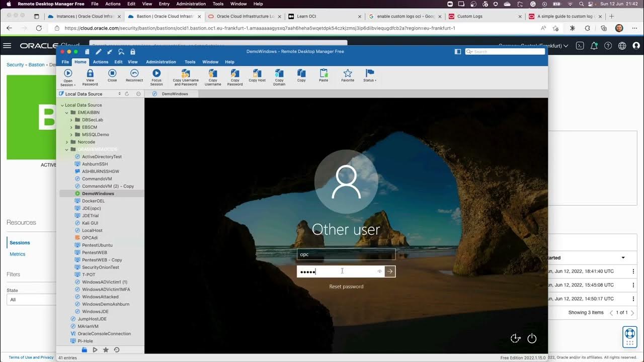Open the Oracle Cloud hamburger navigation menu
Screen dimensions: 644x362
[x=7, y=46]
